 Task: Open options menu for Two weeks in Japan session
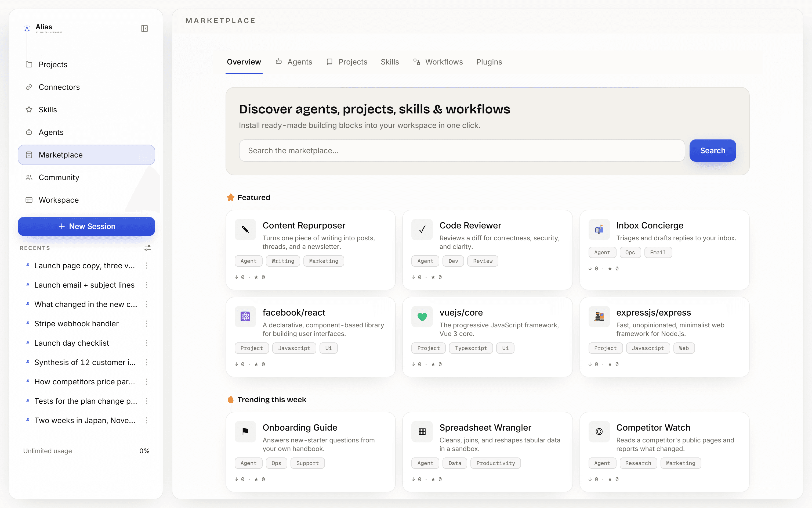(x=147, y=420)
